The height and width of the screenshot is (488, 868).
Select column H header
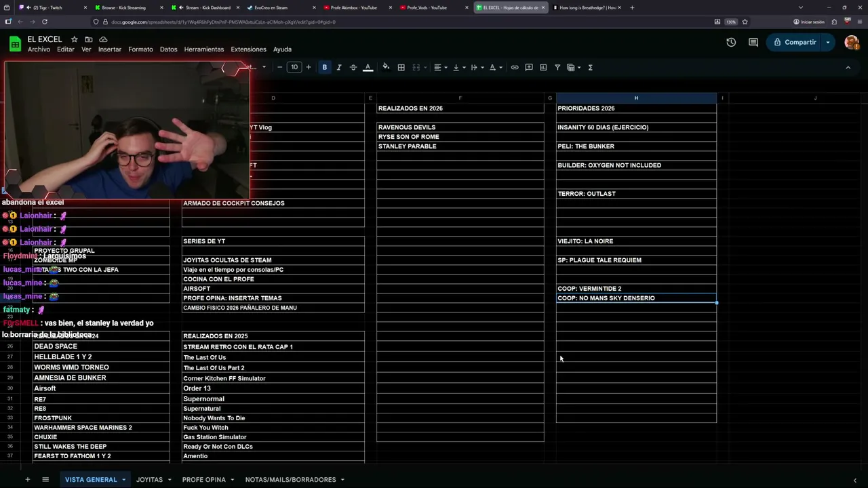(636, 98)
